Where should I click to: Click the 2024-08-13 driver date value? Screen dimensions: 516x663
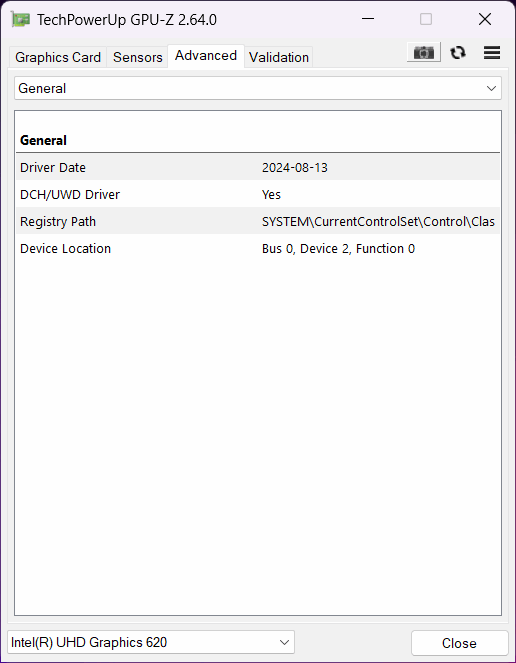pos(295,167)
